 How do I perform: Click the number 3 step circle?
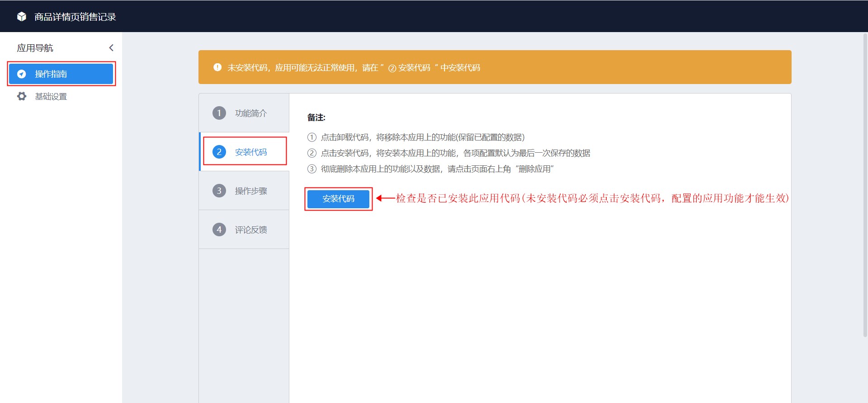pyautogui.click(x=219, y=191)
